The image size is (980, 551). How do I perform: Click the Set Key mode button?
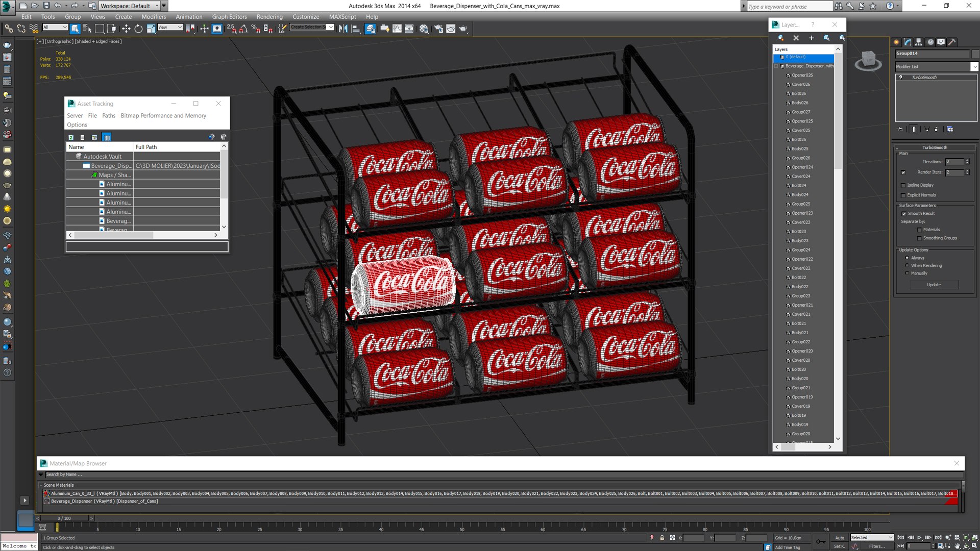(840, 546)
